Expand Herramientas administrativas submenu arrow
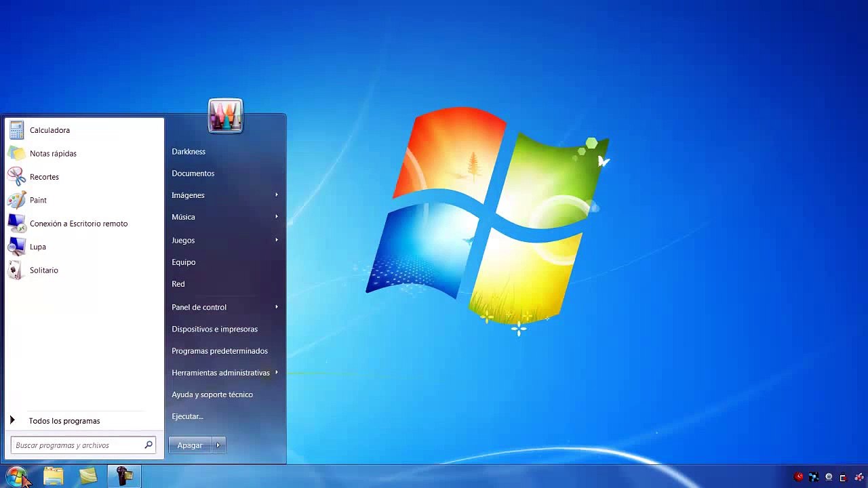Viewport: 868px width, 488px height. click(277, 373)
